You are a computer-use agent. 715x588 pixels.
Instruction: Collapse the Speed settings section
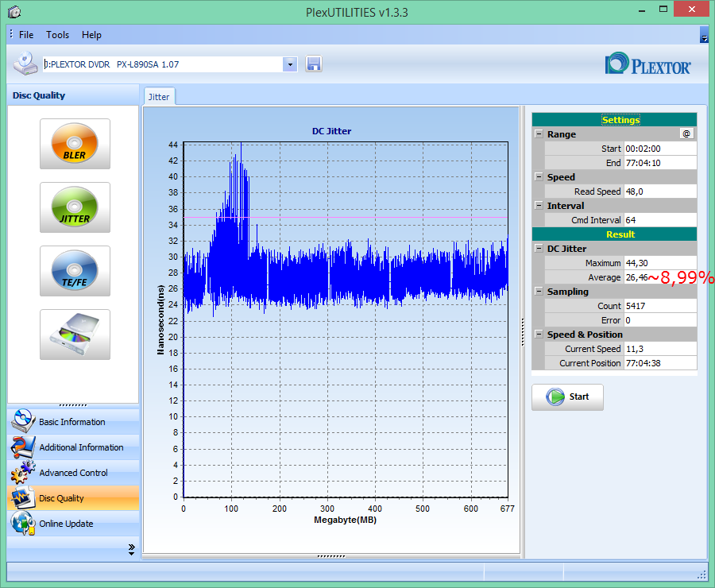[x=539, y=177]
